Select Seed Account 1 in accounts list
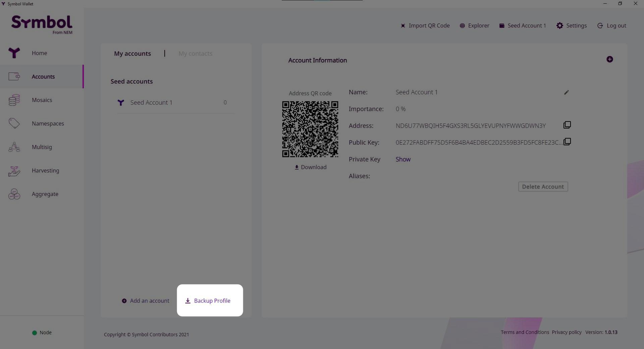The height and width of the screenshot is (349, 644). click(x=151, y=103)
